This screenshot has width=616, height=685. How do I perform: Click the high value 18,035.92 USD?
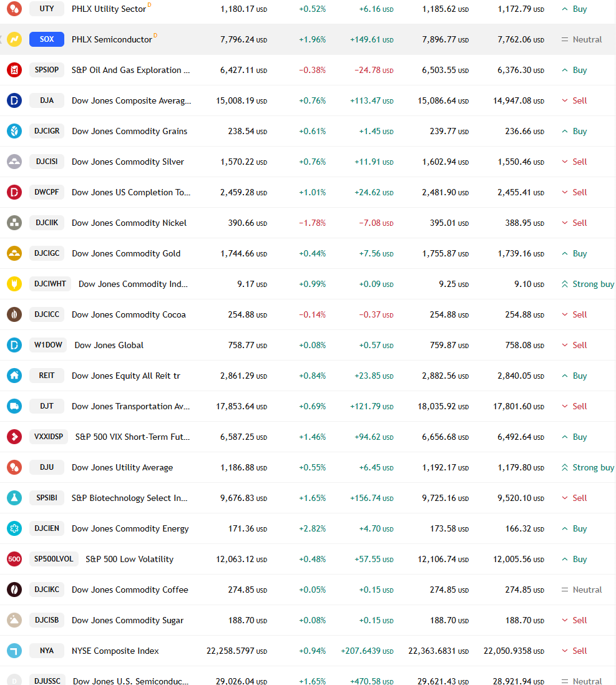(x=443, y=406)
